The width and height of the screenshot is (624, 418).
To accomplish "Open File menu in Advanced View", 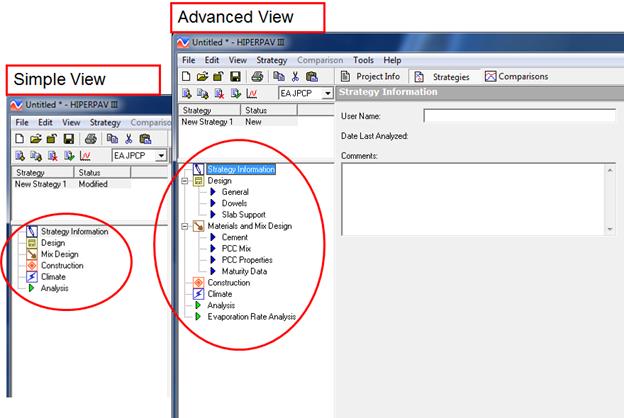I will (189, 60).
